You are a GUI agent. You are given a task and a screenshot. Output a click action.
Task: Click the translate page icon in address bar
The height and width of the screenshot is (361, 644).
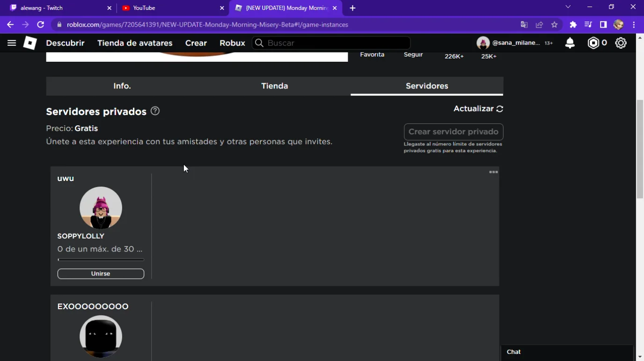click(524, 25)
